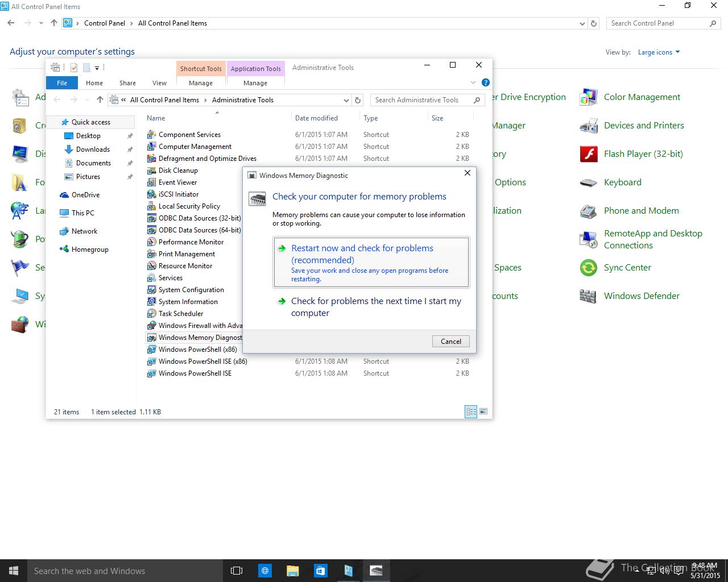Screen dimensions: 728x582
Task: Expand Administrative Tools address bar dropdown
Action: point(346,100)
